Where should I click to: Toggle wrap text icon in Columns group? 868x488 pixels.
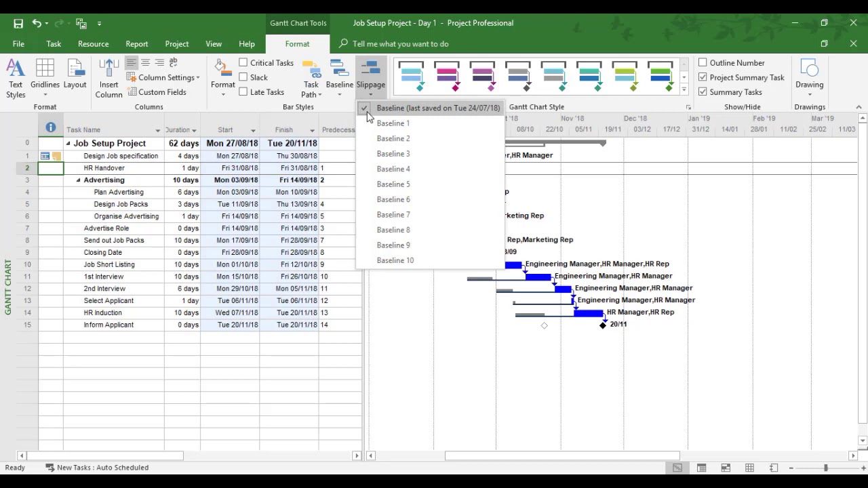click(x=174, y=63)
